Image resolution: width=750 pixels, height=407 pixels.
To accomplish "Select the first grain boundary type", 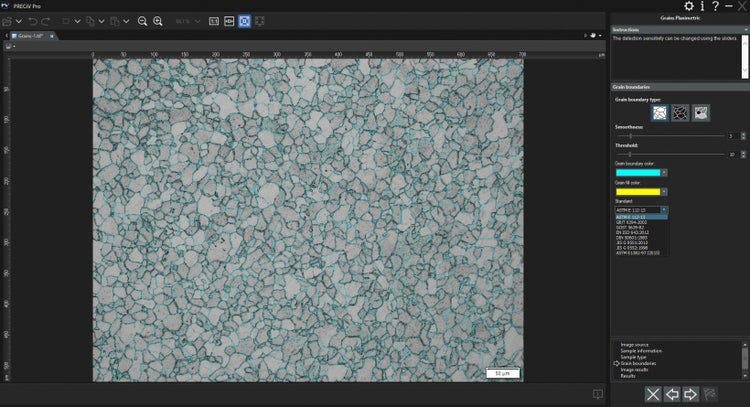I will click(x=659, y=114).
